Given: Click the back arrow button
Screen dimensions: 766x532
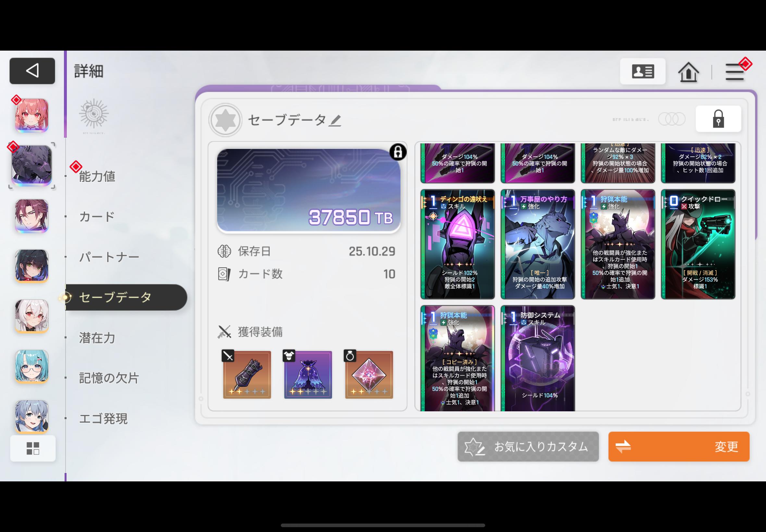Looking at the screenshot, I should (x=32, y=71).
